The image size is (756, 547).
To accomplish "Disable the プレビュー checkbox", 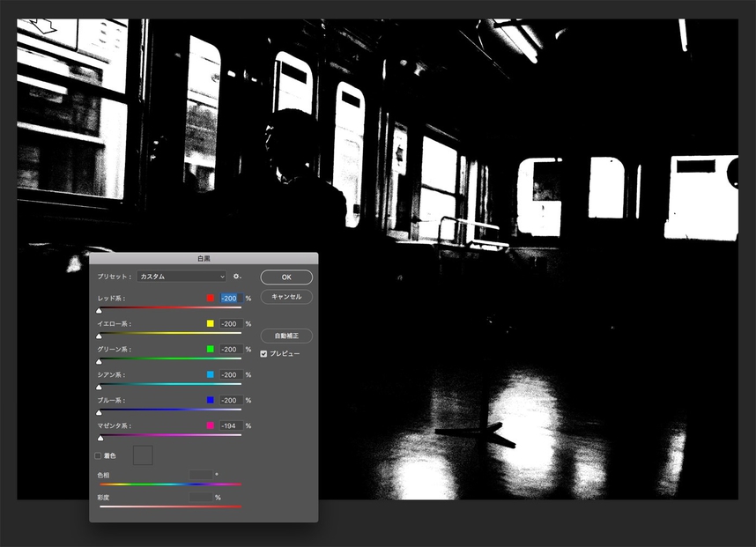I will (263, 353).
